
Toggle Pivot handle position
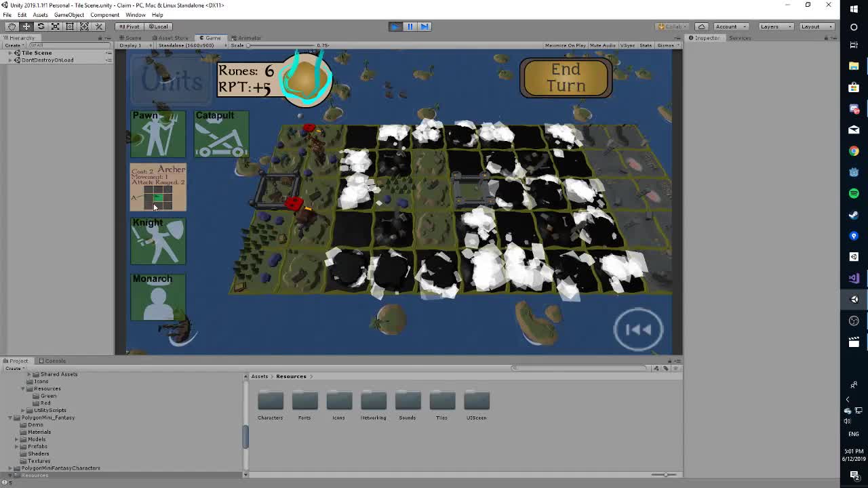(x=129, y=26)
